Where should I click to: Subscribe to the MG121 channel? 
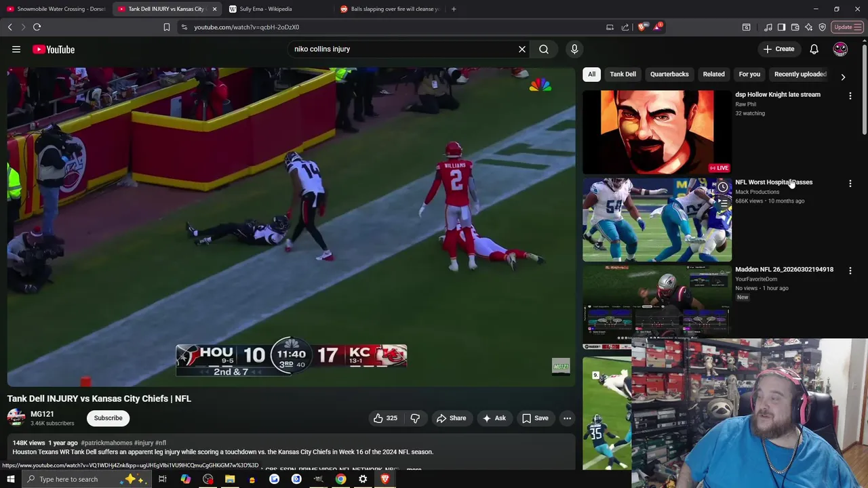pyautogui.click(x=108, y=418)
